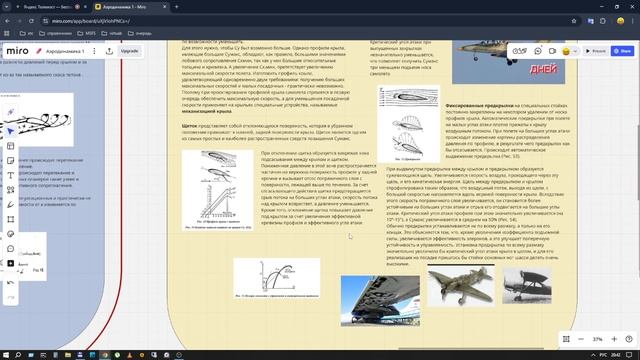Select the green fighter plane model photo
The image size is (640, 360).
(x=461, y=285)
